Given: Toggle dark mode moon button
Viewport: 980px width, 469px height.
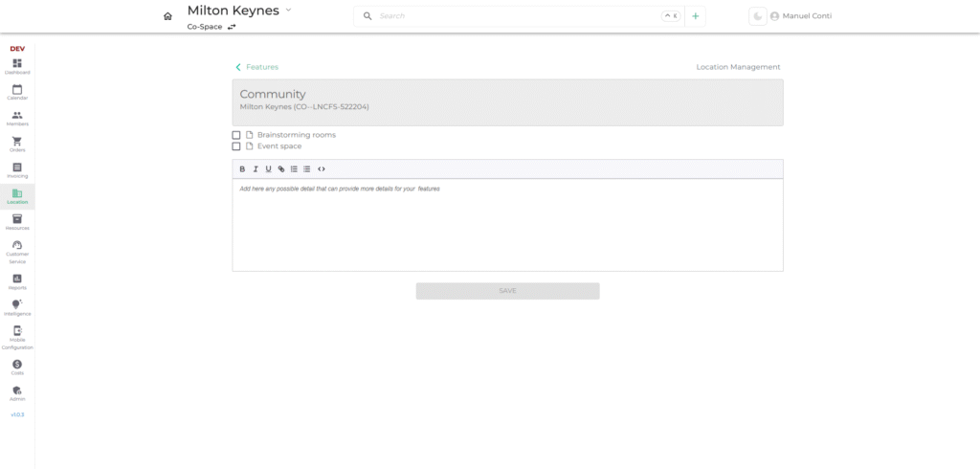Looking at the screenshot, I should 757,16.
